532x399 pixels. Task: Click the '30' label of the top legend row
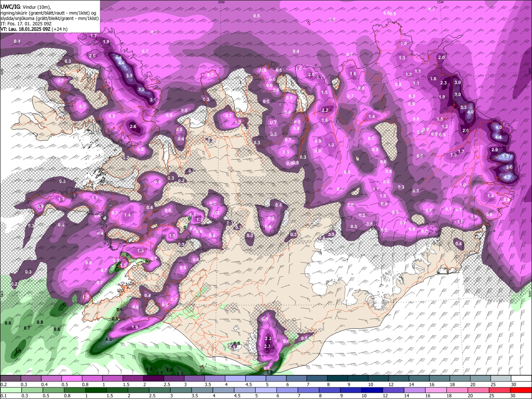pos(514,384)
